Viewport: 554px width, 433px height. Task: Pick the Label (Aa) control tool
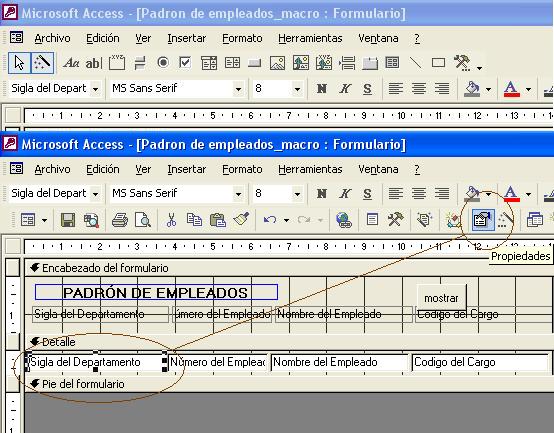(71, 63)
